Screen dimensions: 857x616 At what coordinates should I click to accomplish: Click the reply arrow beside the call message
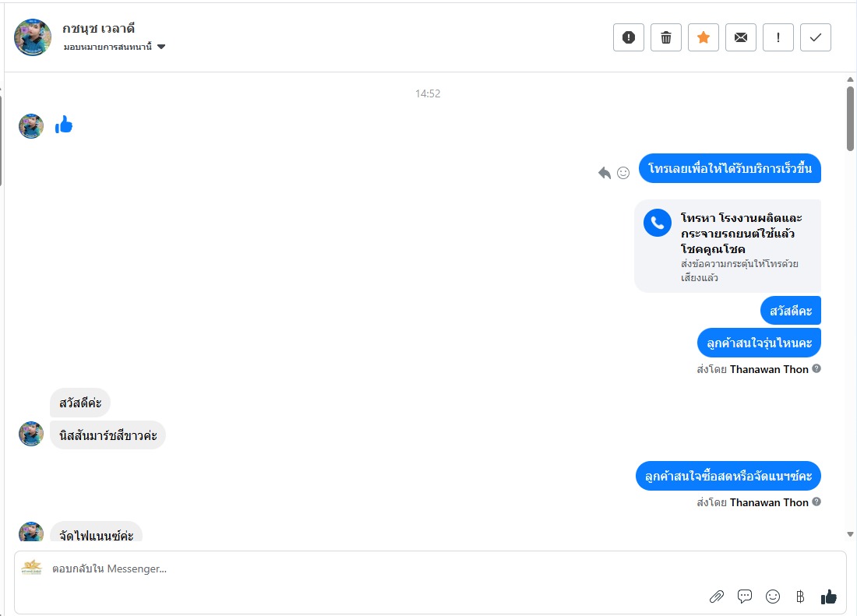click(605, 173)
